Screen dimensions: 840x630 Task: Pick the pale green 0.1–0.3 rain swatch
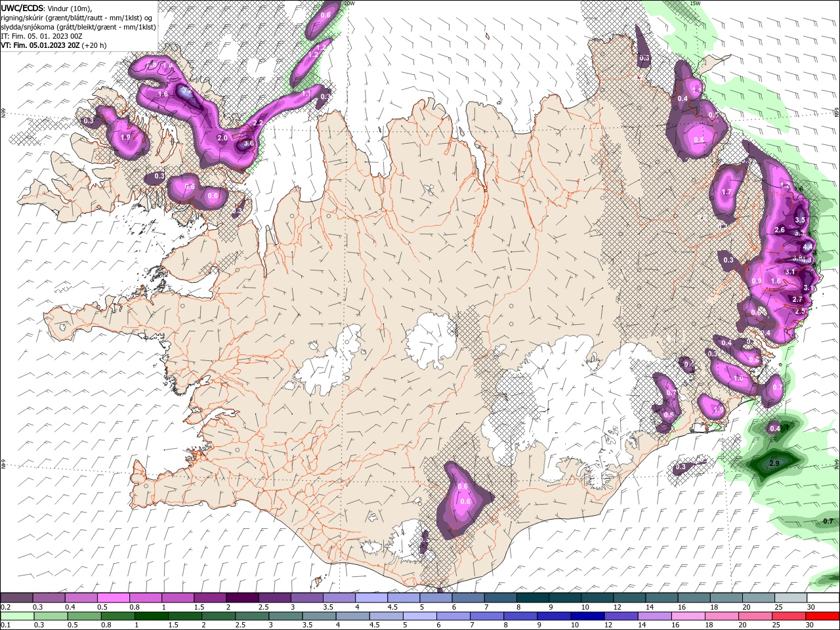(16, 616)
